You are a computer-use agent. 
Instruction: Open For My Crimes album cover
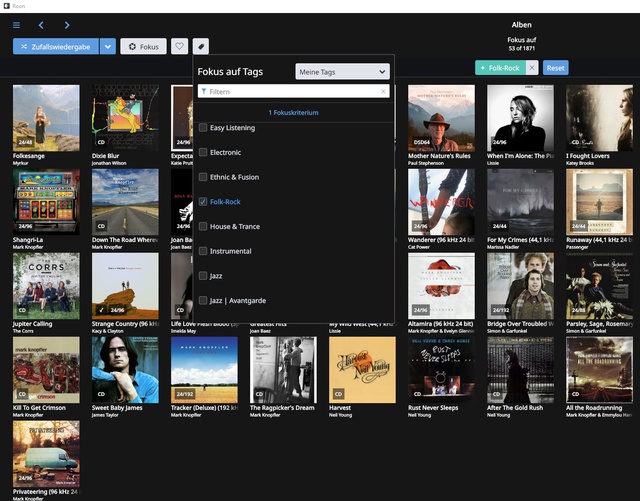tap(520, 202)
